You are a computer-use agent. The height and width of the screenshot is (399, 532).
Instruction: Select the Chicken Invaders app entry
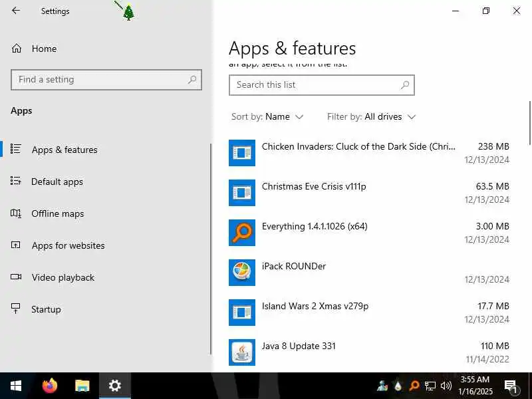coord(369,153)
